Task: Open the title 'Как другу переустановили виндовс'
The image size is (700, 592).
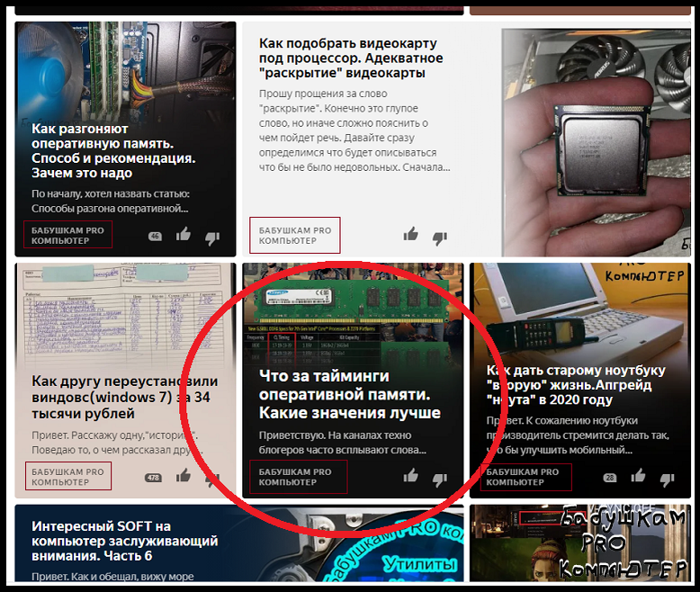Action: click(x=124, y=397)
